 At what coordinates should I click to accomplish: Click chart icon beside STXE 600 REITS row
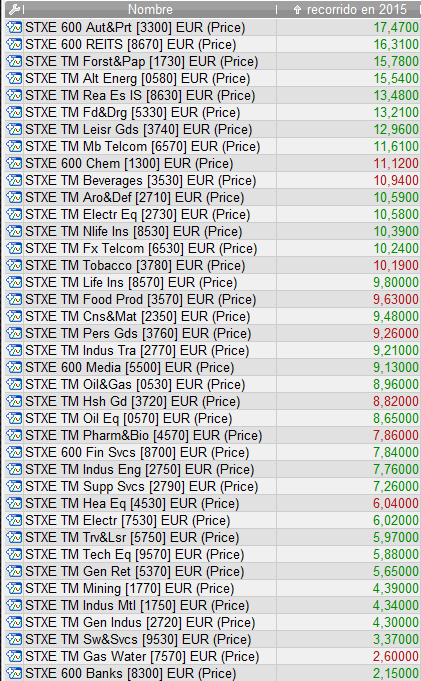tap(14, 44)
